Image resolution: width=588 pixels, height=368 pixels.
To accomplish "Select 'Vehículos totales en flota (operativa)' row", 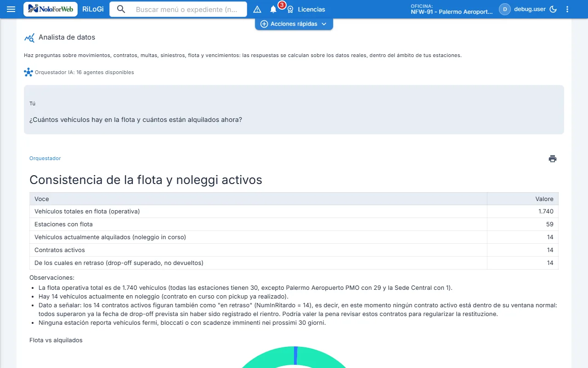I will 294,212.
